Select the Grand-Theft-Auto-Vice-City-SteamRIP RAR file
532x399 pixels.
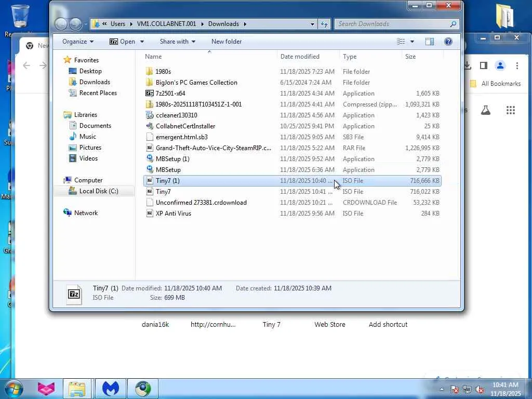[292, 148]
